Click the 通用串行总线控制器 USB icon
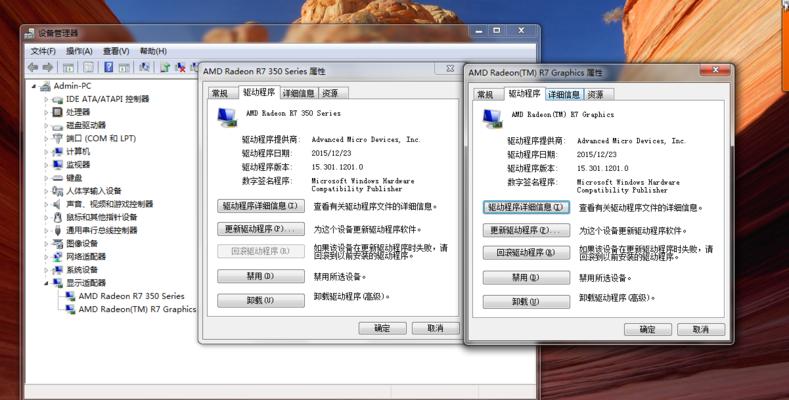 pyautogui.click(x=57, y=230)
